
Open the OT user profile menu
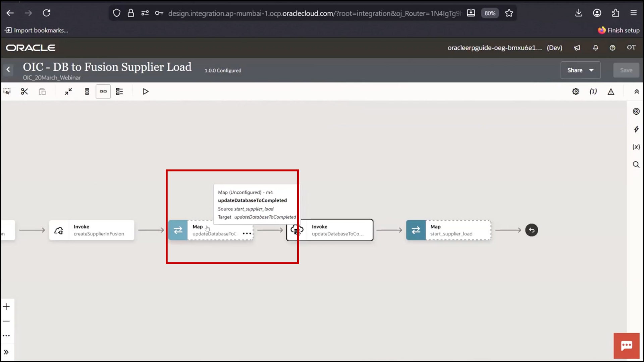[631, 48]
